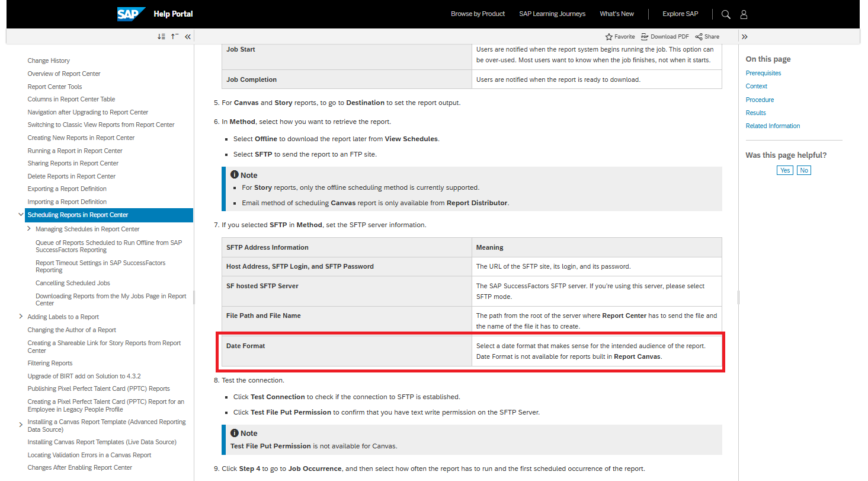Screen dimensions: 868x481
Task: Open Creating a PPTC Report for an Employee
Action: [105, 405]
